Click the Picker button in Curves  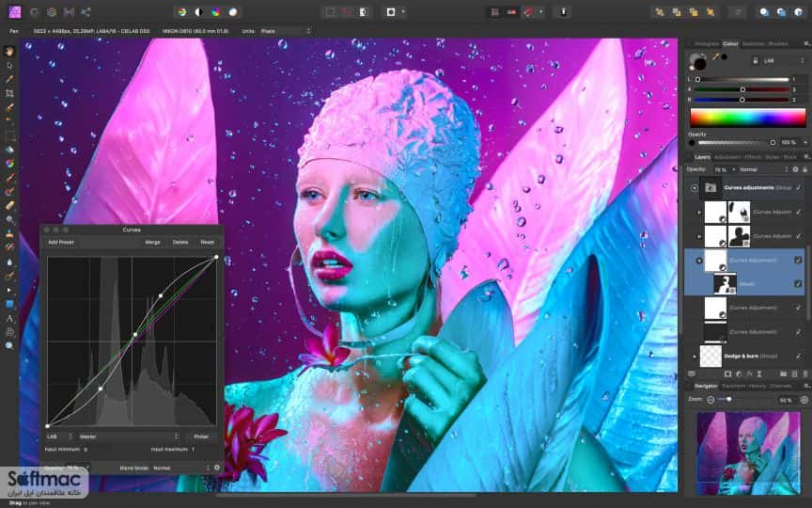[201, 437]
